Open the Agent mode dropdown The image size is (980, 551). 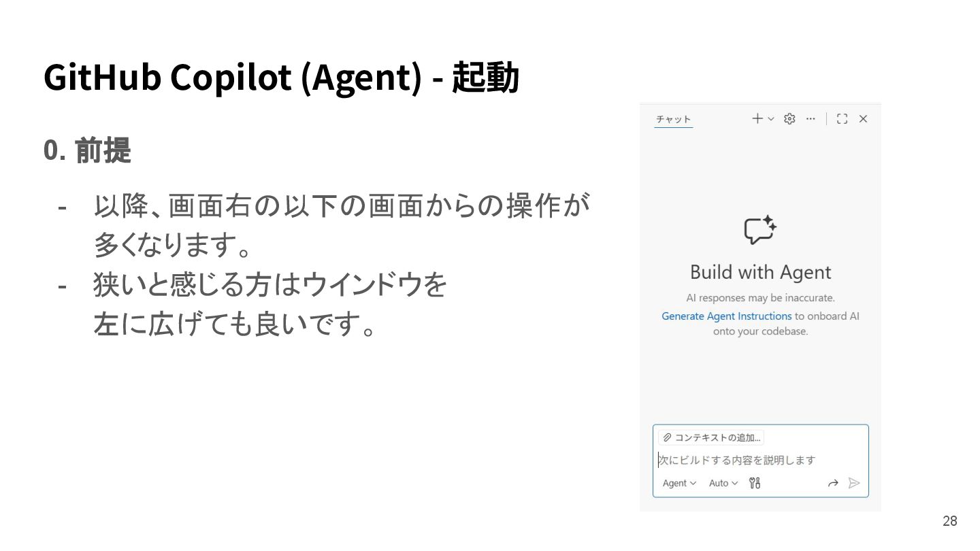tap(679, 483)
